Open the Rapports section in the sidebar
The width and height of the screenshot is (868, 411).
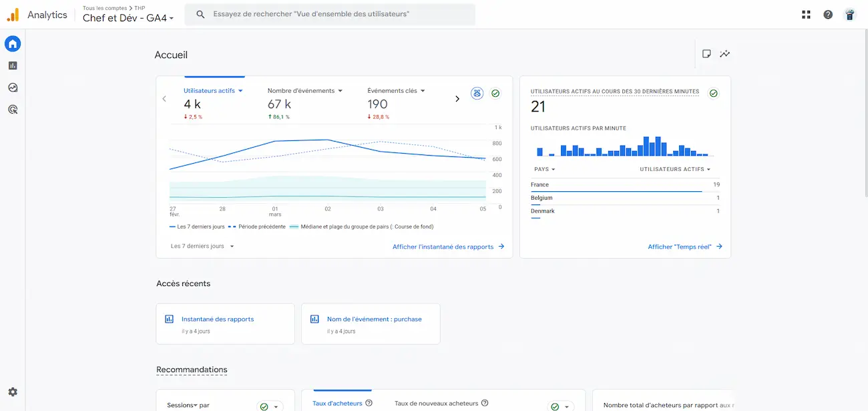(x=12, y=65)
